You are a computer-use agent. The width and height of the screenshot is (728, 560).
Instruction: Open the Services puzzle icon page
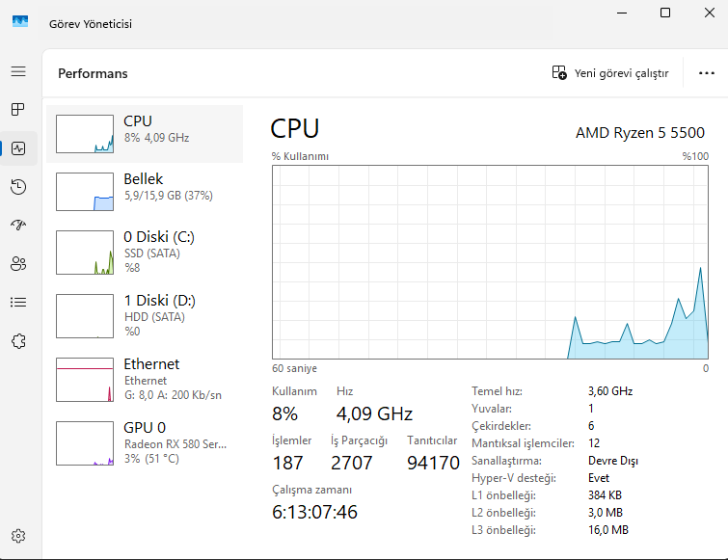[x=18, y=341]
